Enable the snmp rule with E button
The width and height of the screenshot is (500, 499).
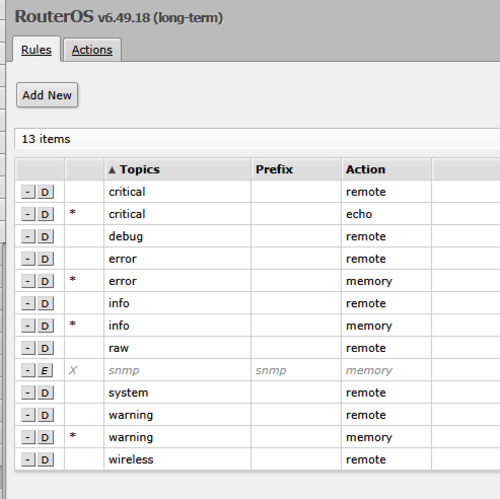click(x=45, y=370)
